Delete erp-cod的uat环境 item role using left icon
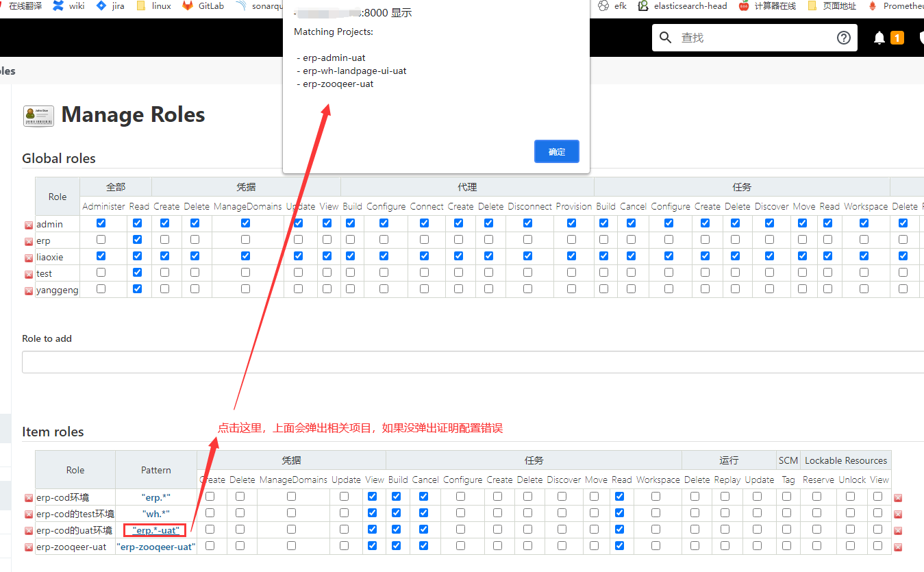Image resolution: width=924 pixels, height=572 pixels. (x=29, y=531)
